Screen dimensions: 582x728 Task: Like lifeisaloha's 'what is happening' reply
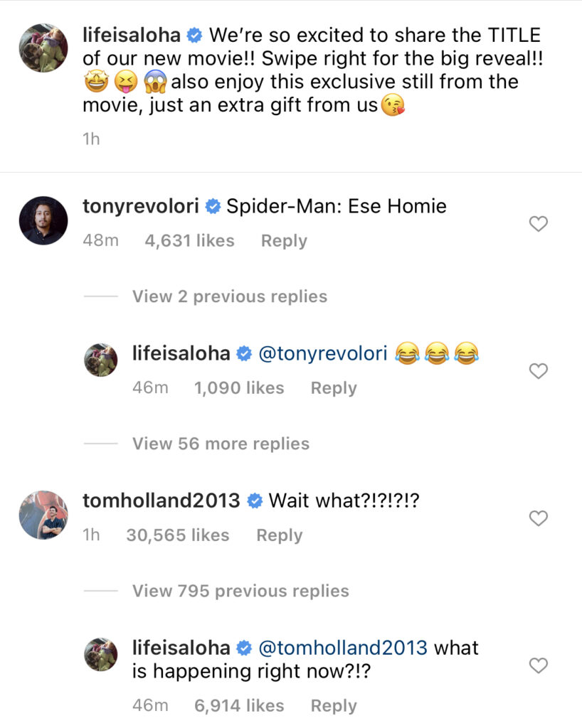(539, 665)
